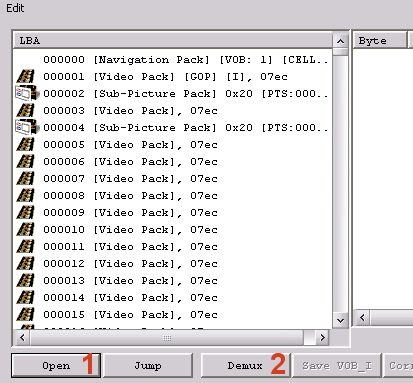Screen dimensions: 413x383
Task: Click the film icon for pack 000001
Action: click(x=26, y=77)
